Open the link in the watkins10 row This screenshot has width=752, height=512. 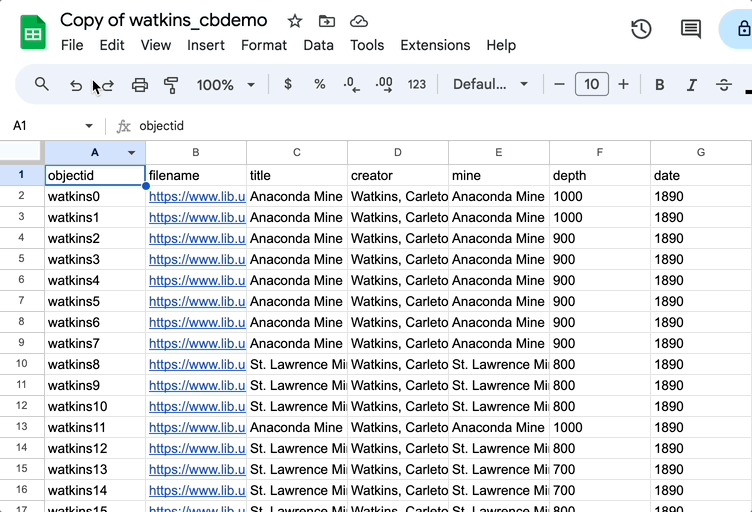click(197, 407)
